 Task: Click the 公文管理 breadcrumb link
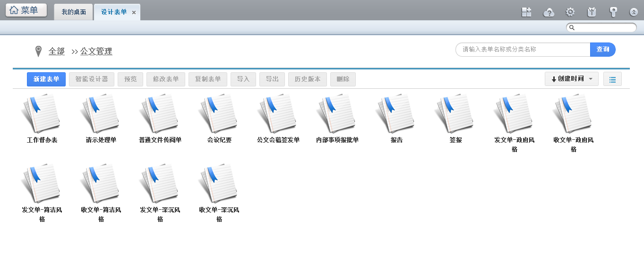(x=96, y=51)
